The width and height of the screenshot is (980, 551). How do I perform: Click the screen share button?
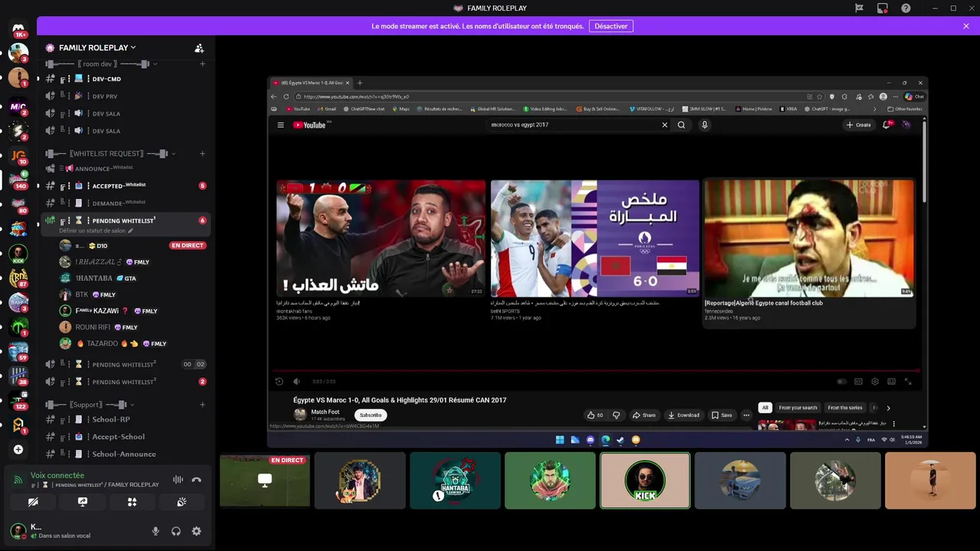[83, 502]
